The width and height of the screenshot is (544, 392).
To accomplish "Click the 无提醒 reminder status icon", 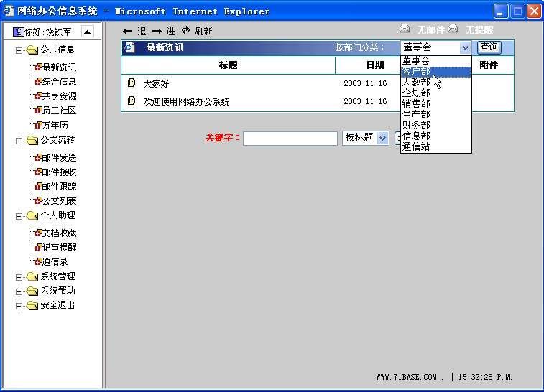I will pyautogui.click(x=453, y=29).
